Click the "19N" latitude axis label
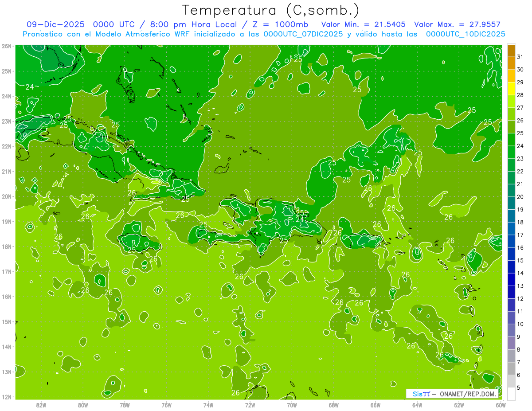 point(7,222)
